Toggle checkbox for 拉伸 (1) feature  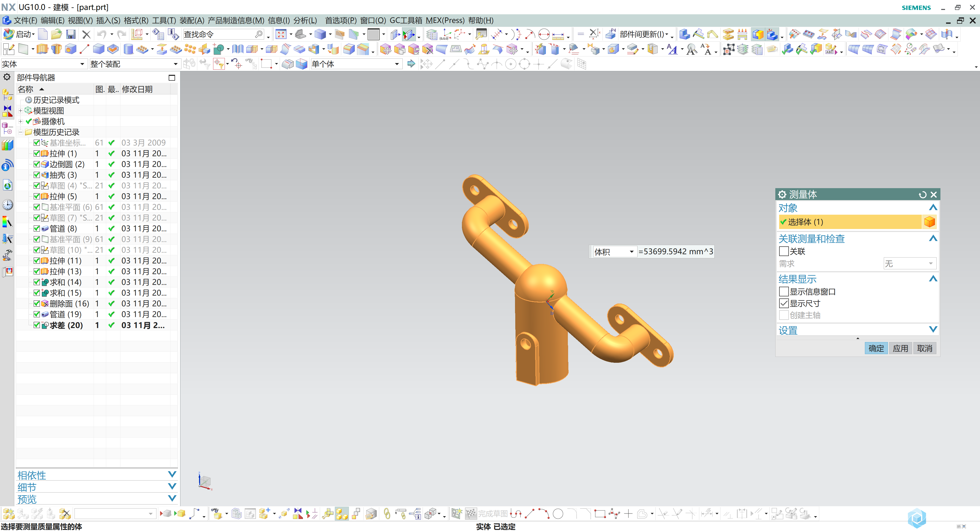pyautogui.click(x=36, y=153)
